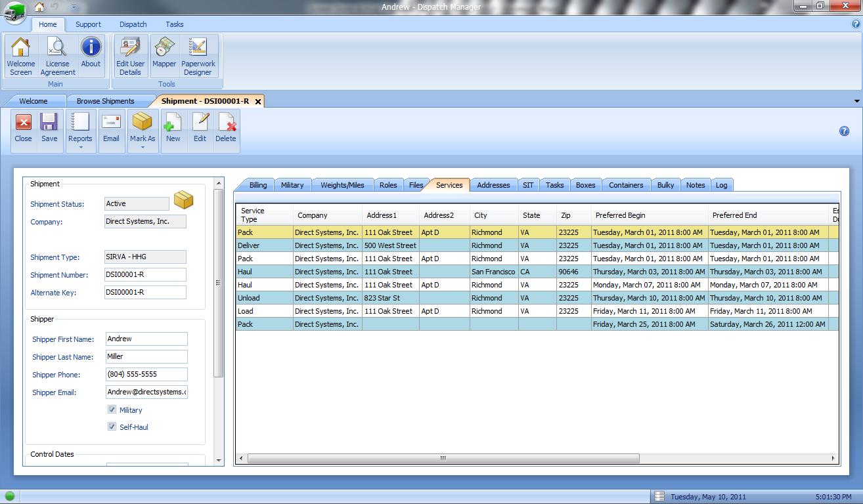
Task: Delete the selected service
Action: (x=226, y=129)
